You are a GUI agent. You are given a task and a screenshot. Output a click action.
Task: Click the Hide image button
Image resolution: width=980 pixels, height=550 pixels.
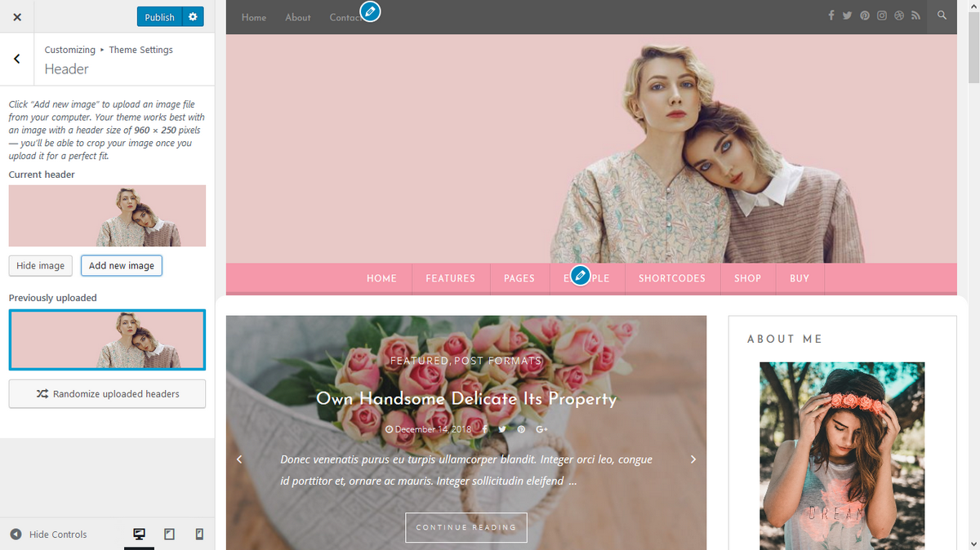pos(41,265)
